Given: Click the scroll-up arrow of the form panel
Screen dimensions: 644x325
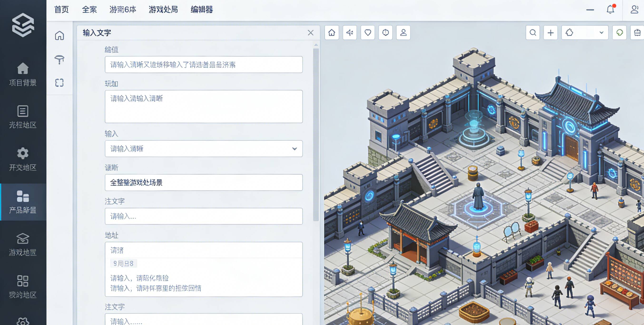Looking at the screenshot, I should (316, 45).
